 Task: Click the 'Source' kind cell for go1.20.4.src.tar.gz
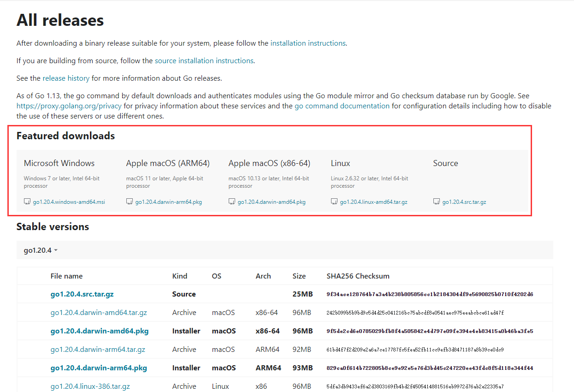[x=184, y=294]
